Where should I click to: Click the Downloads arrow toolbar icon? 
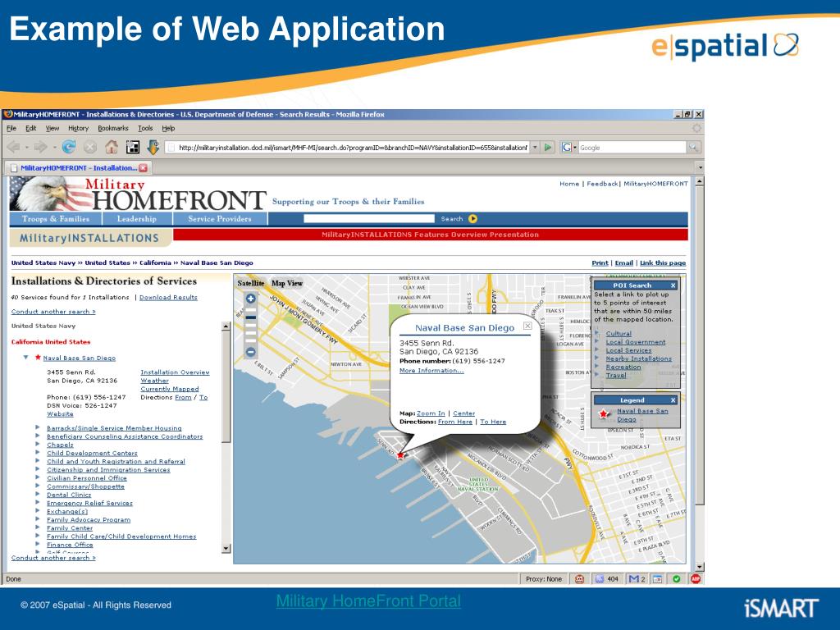coord(153,146)
